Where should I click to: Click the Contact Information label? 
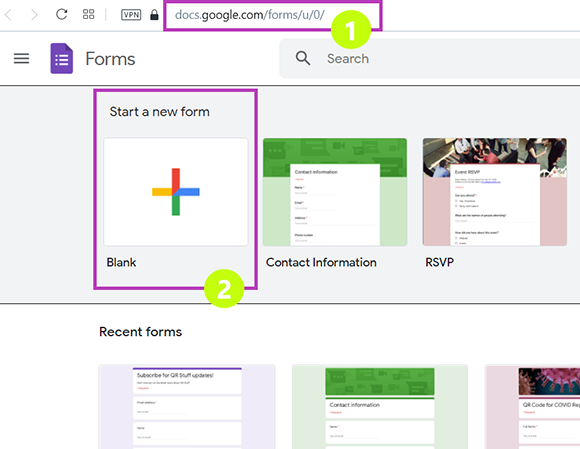click(x=321, y=262)
